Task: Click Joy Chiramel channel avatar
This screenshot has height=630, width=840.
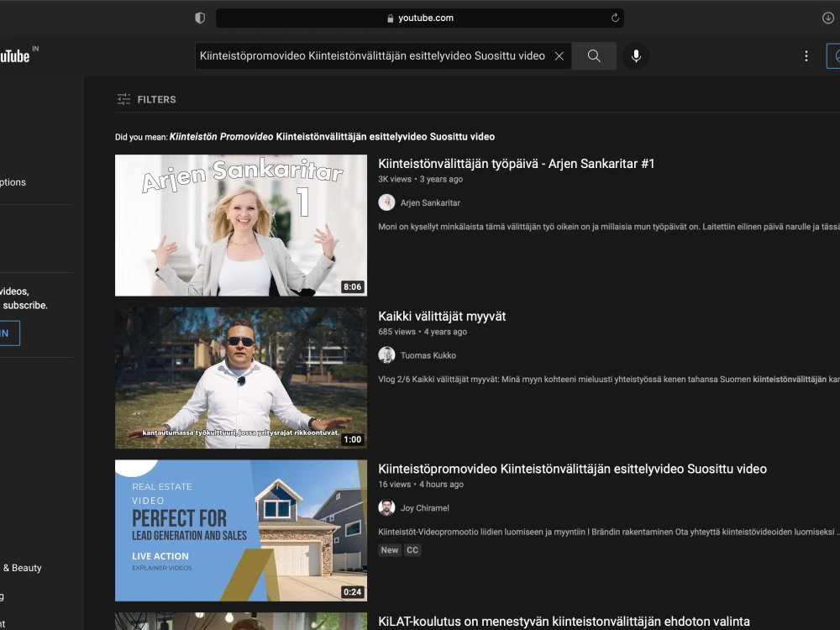Action: [x=386, y=508]
